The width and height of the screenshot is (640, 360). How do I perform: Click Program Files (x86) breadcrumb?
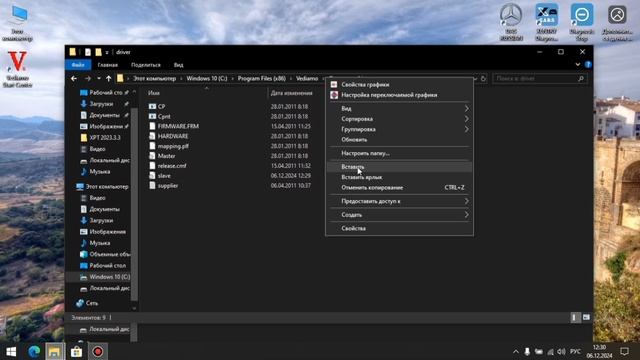click(x=262, y=78)
